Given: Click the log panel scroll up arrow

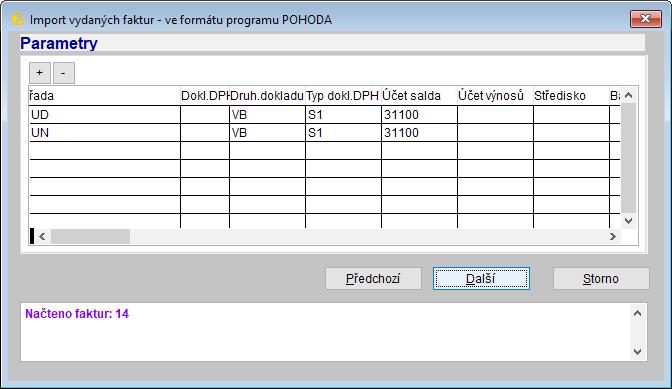Looking at the screenshot, I should (x=637, y=314).
